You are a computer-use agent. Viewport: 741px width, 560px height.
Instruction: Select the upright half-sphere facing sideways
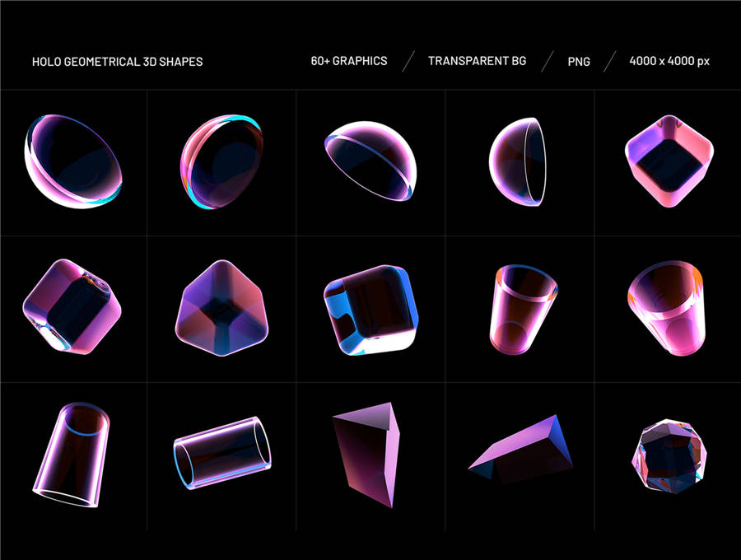[518, 161]
